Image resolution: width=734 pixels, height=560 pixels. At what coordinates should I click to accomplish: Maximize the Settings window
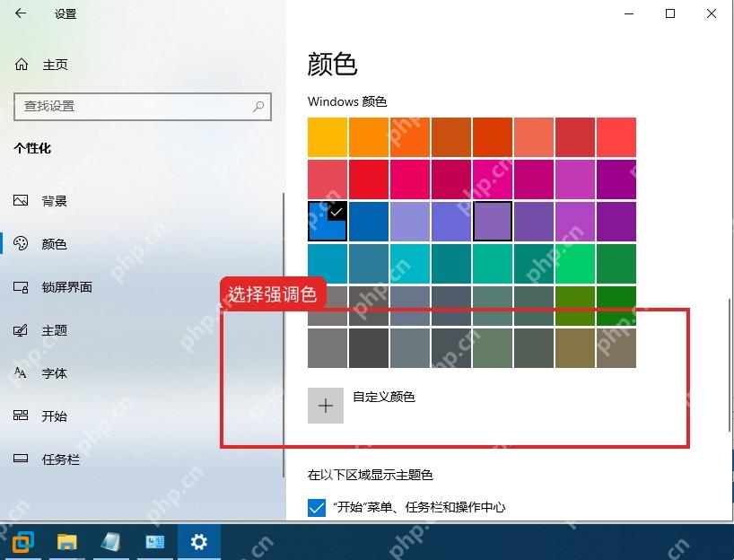coord(670,13)
